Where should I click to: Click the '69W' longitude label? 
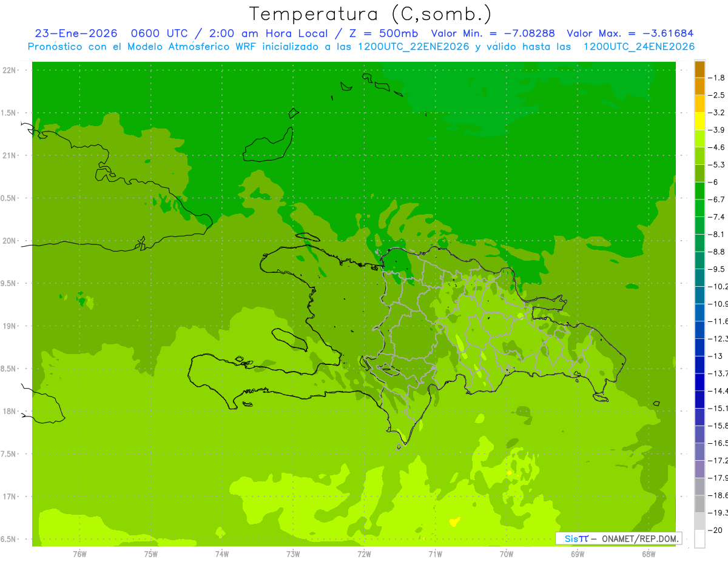click(x=578, y=554)
